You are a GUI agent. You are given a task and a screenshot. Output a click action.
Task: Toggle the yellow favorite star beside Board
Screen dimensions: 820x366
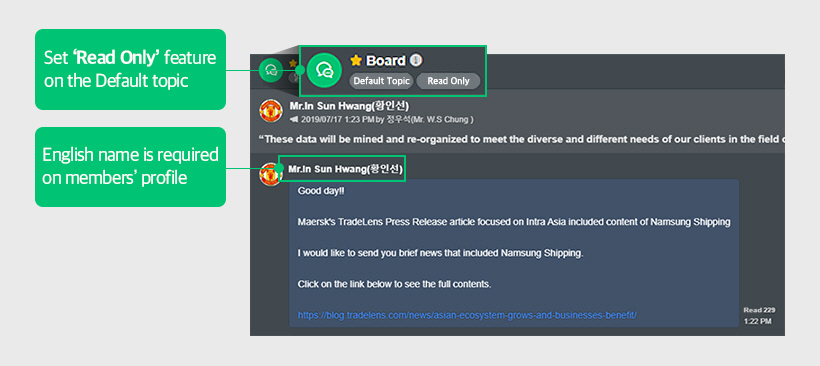pyautogui.click(x=356, y=61)
